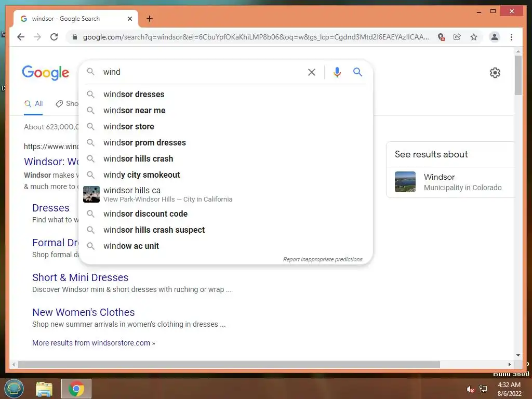
Task: Open the blocked content indicator in address bar
Action: (x=441, y=37)
